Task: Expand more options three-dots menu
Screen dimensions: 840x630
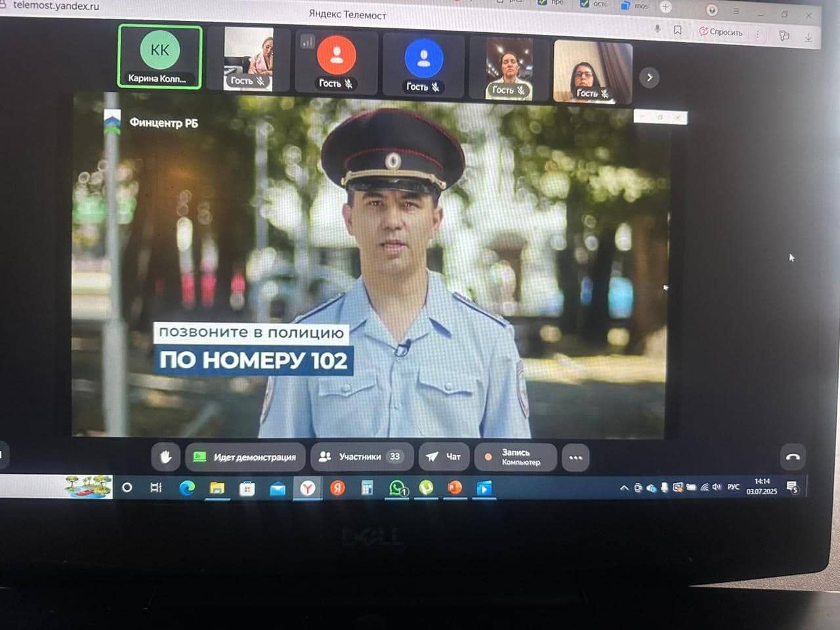Action: tap(576, 458)
